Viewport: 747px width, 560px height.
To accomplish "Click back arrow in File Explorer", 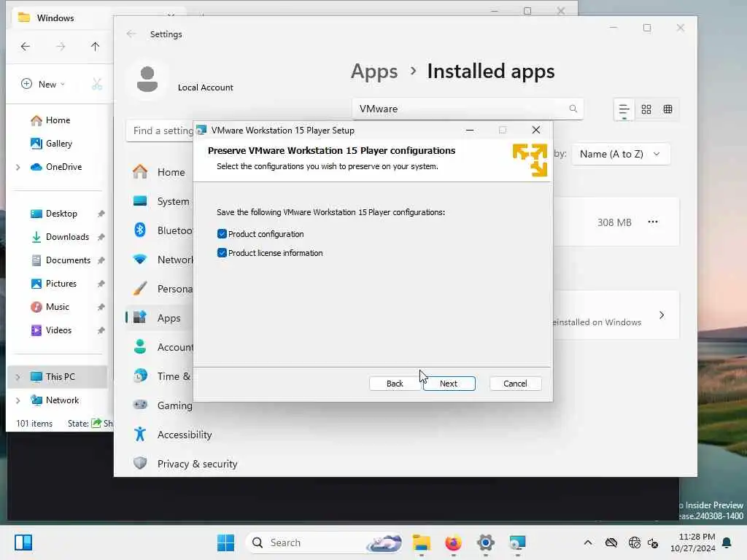I will [x=26, y=46].
